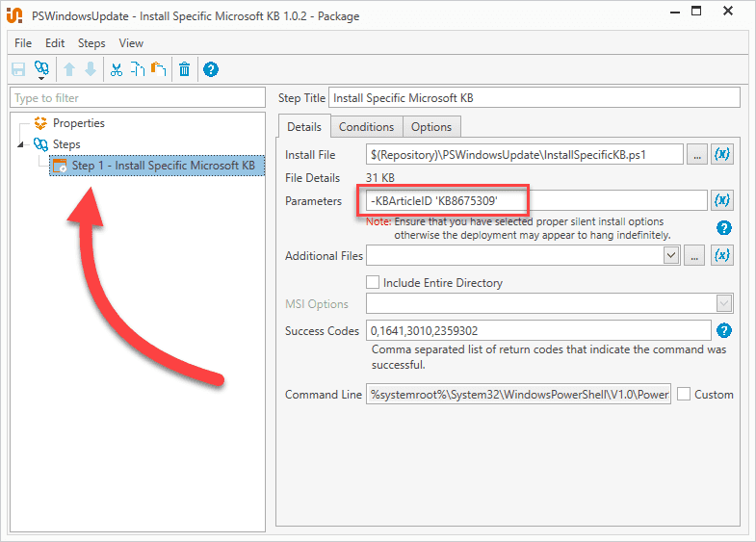Select Step 1 - Install Specific Microsoft KB

(157, 166)
